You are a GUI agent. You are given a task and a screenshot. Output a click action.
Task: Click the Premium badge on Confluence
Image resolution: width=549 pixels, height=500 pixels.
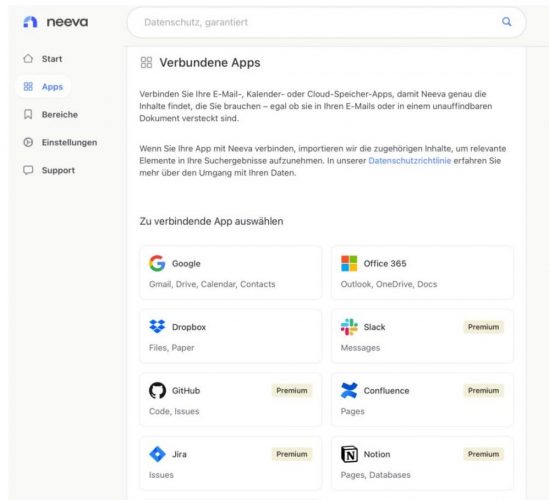[484, 390]
